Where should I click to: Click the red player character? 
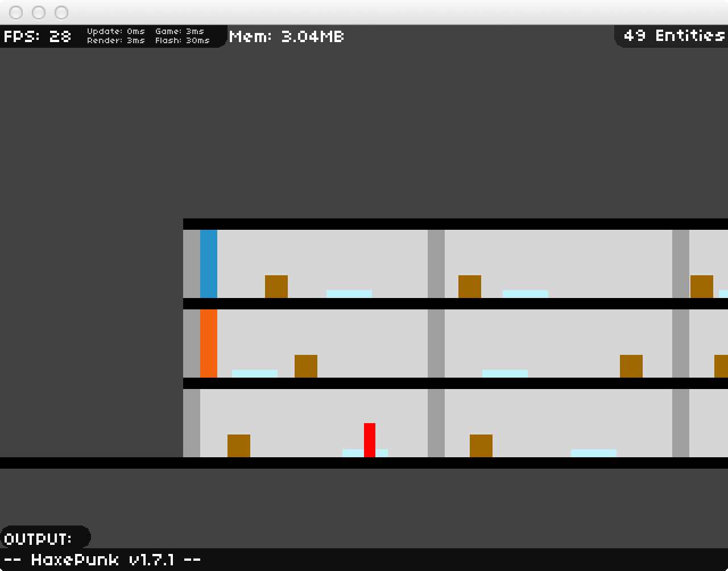tap(370, 440)
